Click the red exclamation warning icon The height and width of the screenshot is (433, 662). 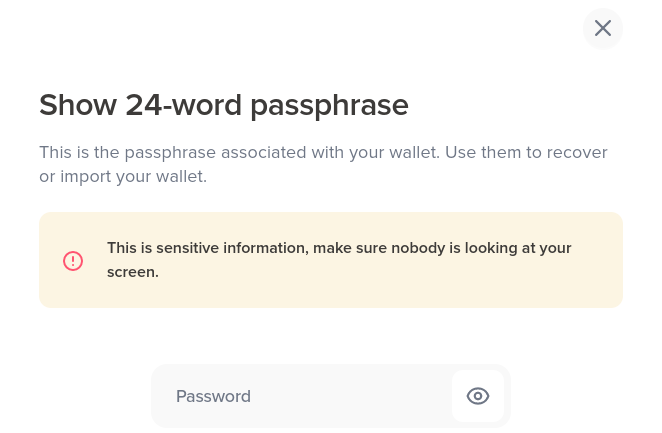tap(73, 261)
